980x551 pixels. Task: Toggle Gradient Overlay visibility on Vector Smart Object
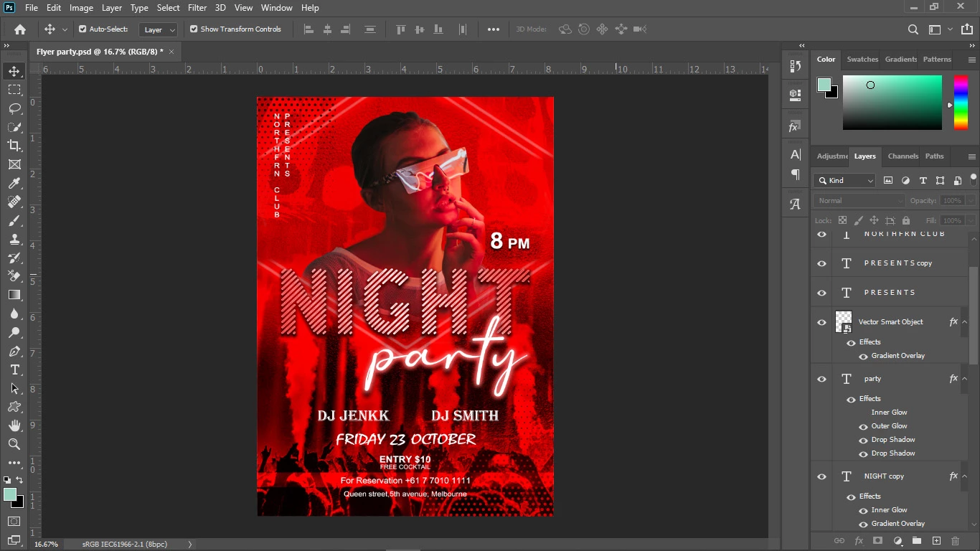tap(864, 357)
